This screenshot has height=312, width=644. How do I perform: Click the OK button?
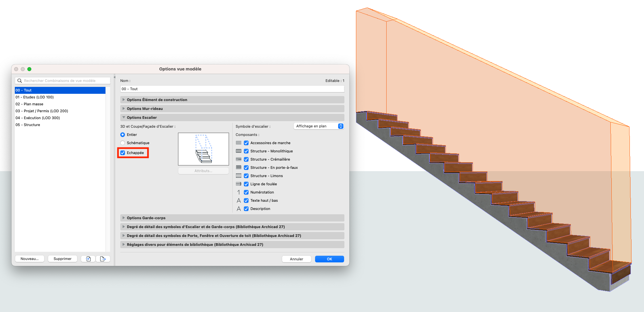pos(329,259)
